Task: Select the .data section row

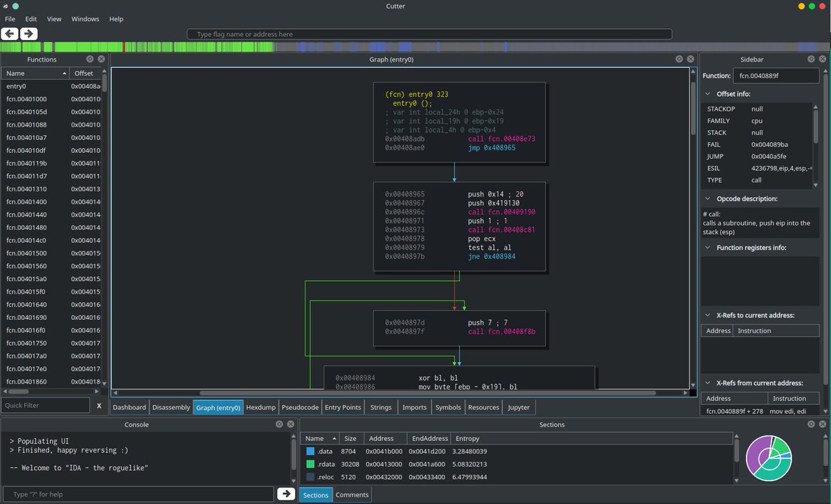Action: click(x=518, y=451)
